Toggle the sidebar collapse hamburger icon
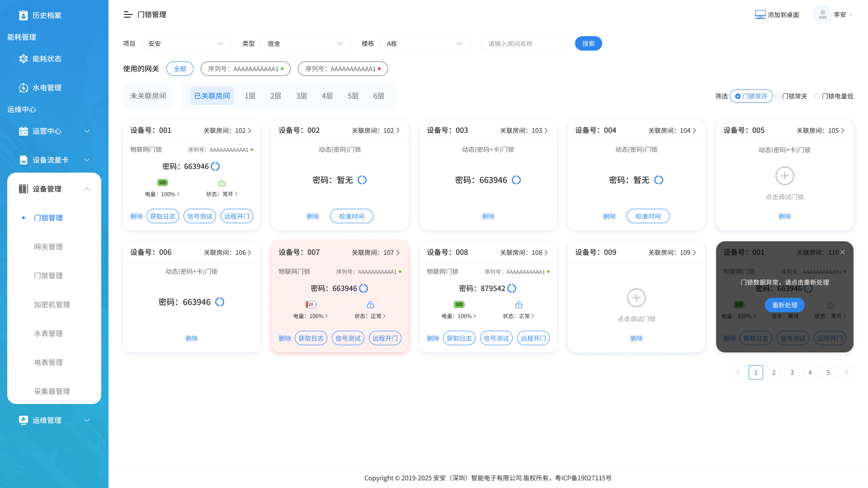Viewport: 868px width, 488px height. click(128, 15)
